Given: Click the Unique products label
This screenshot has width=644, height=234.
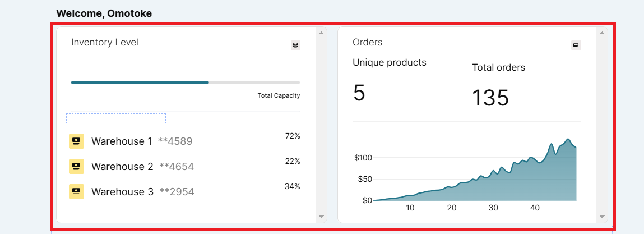Looking at the screenshot, I should point(390,62).
